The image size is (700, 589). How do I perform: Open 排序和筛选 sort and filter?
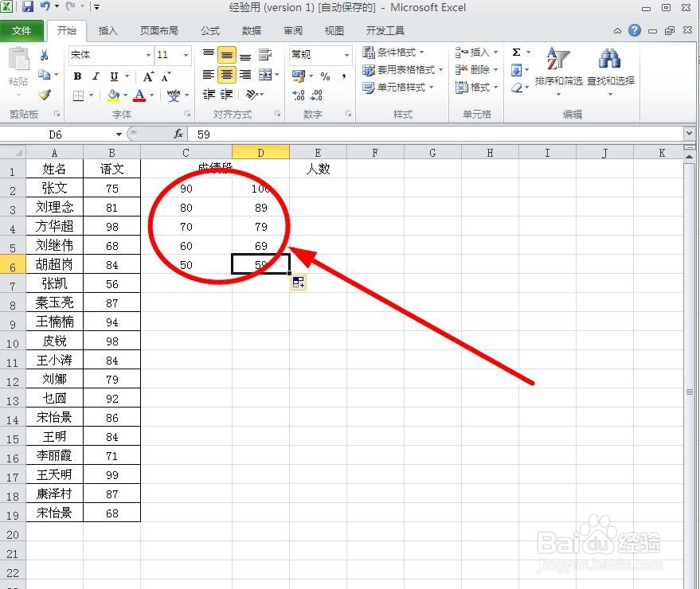(558, 71)
